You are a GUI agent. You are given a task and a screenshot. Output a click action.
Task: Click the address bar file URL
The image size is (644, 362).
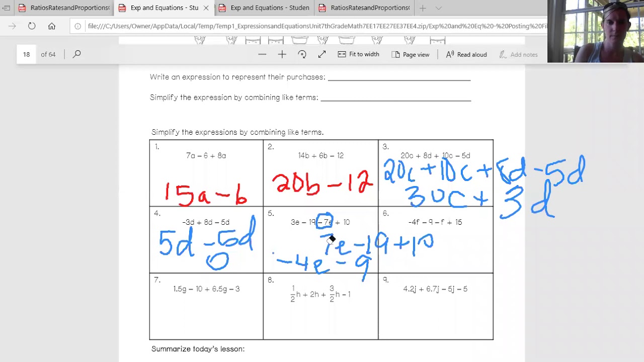coord(317,26)
